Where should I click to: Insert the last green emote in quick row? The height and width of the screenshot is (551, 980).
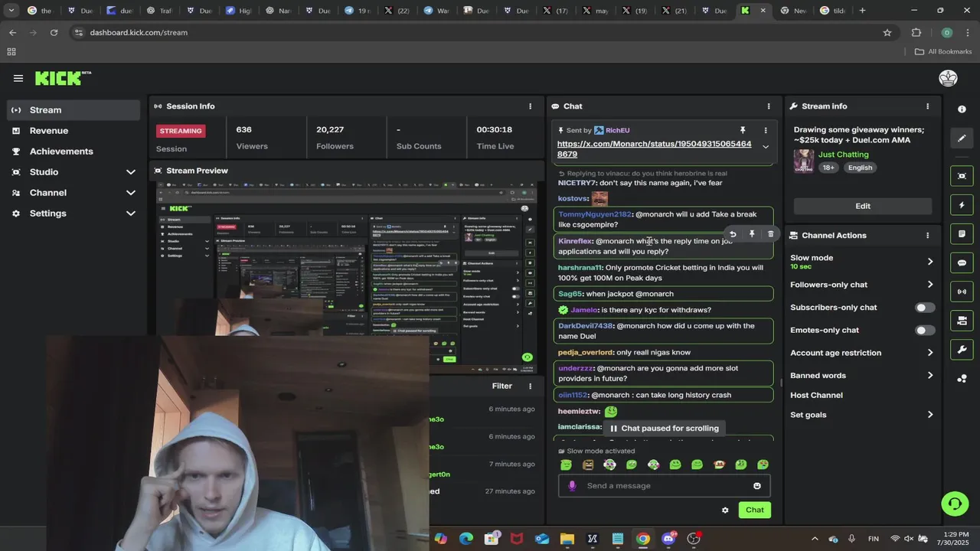coord(763,465)
